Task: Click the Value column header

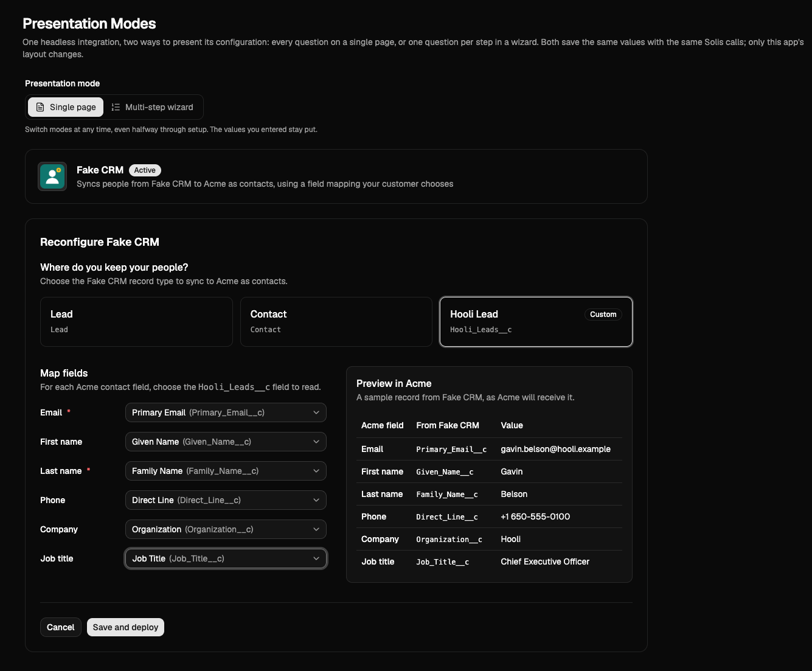Action: point(512,425)
